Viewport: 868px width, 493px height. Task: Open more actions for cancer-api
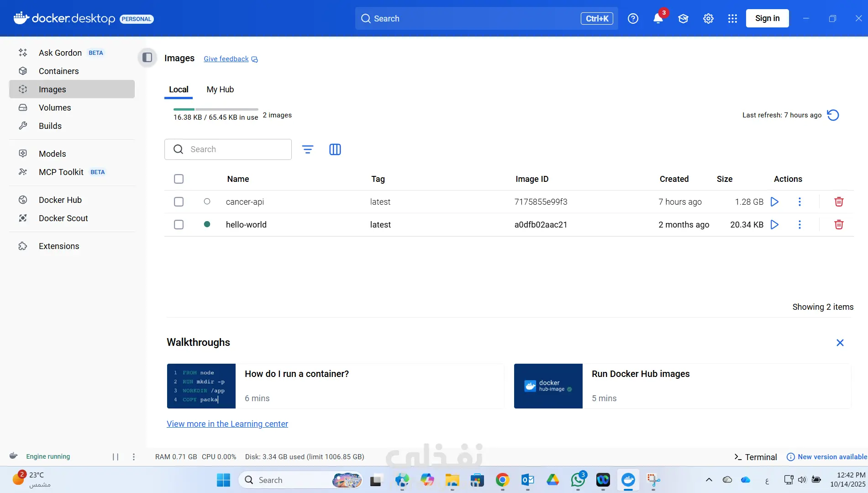point(800,202)
